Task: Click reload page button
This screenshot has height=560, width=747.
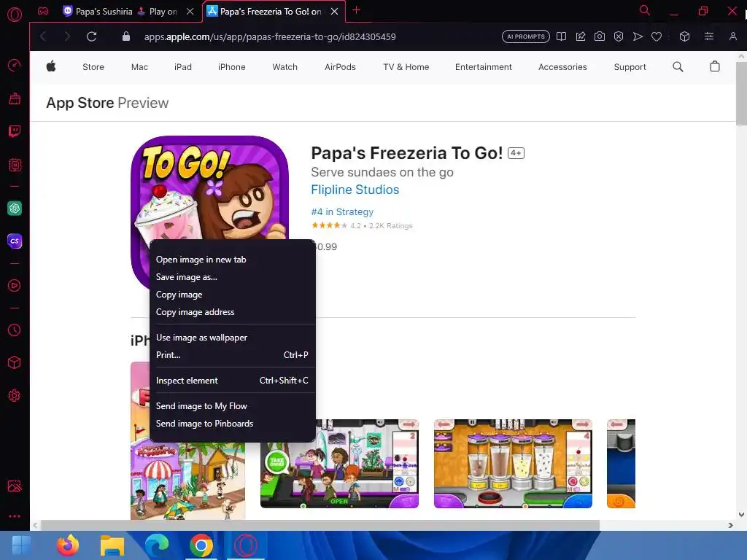Action: click(91, 36)
